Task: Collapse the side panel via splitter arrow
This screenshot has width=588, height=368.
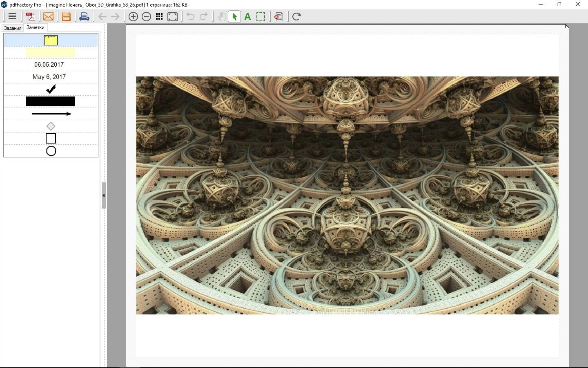Action: pyautogui.click(x=104, y=195)
